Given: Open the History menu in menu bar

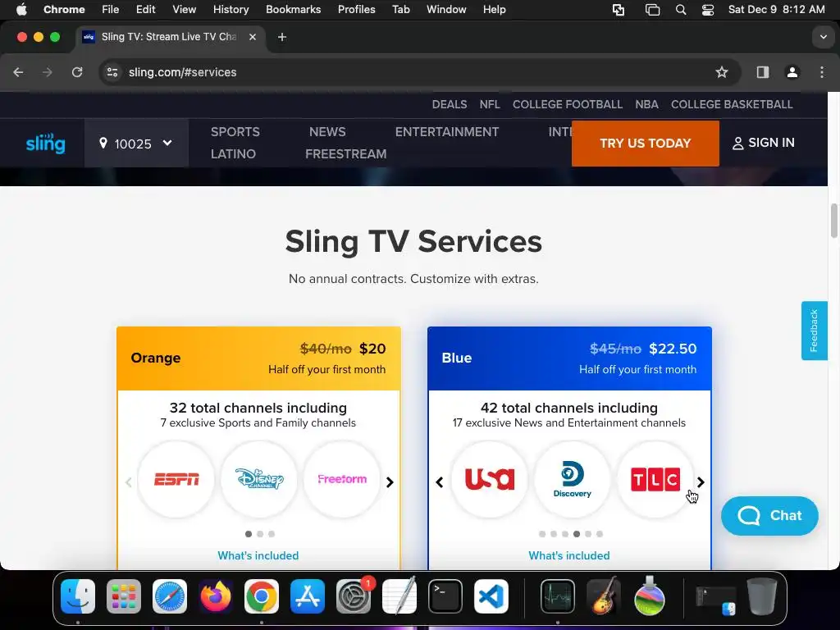Looking at the screenshot, I should coord(231,10).
